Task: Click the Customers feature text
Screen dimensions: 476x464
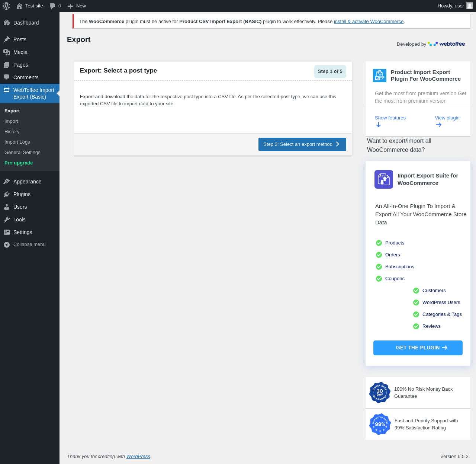Action: point(434,291)
